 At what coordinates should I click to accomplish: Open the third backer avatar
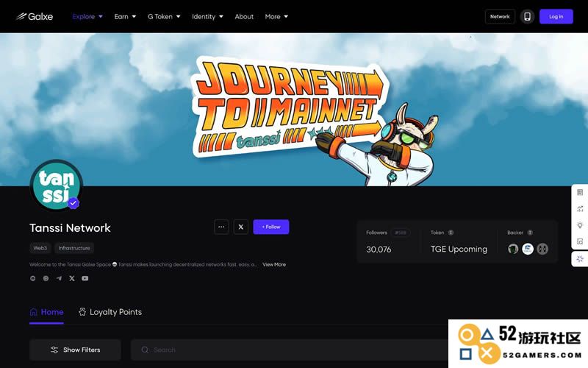(x=542, y=249)
